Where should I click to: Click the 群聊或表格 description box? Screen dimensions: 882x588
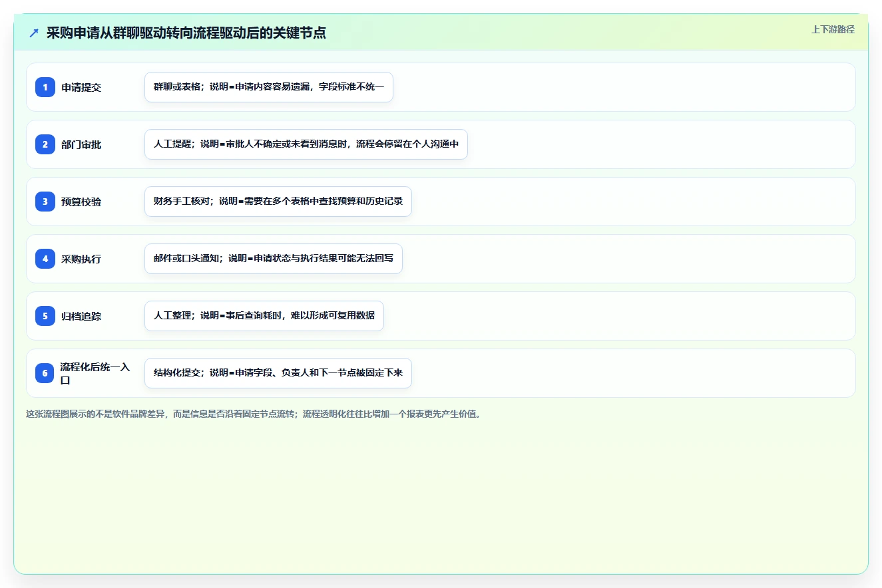(x=269, y=87)
